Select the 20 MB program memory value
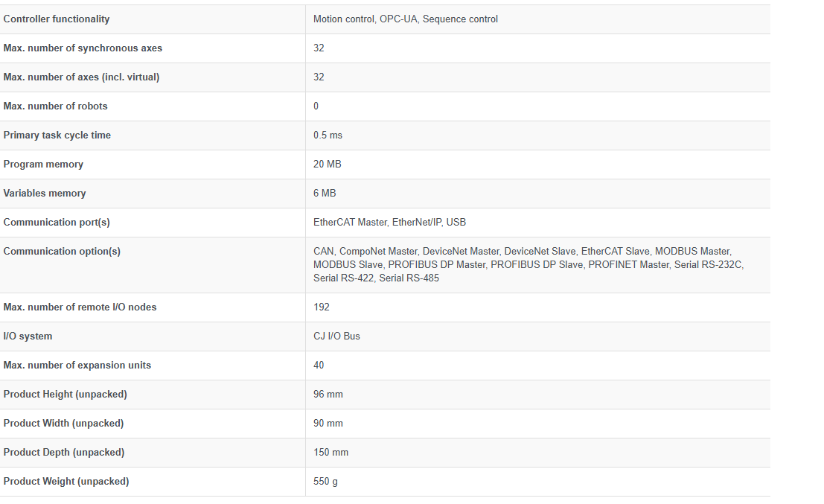Screen dimensions: 824x504 tap(328, 165)
